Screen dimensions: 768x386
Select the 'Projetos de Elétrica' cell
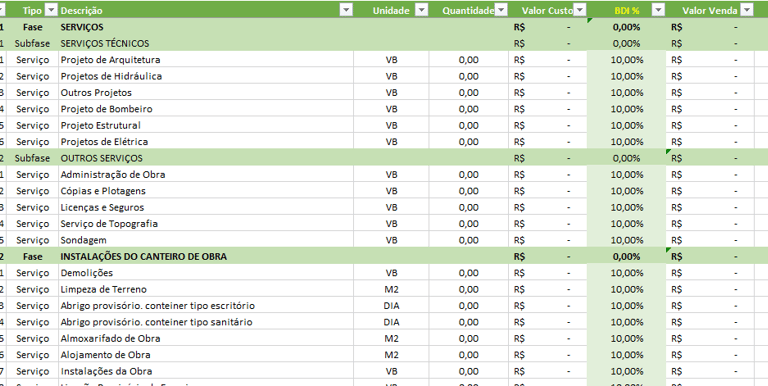coord(206,142)
